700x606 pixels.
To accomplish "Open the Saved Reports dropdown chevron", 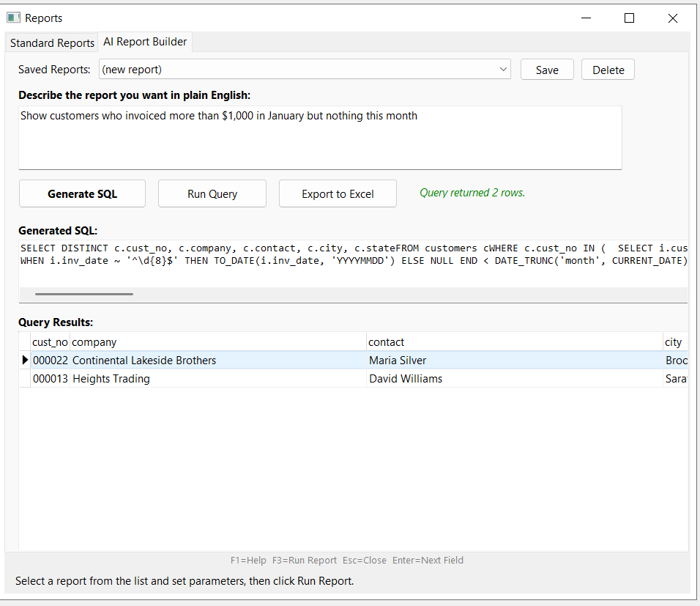I will tap(502, 68).
